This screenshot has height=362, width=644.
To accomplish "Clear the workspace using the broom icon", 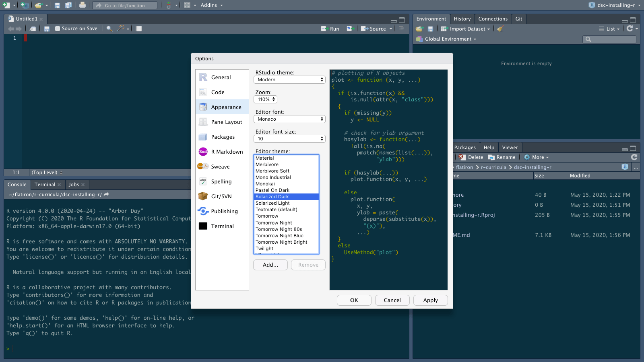I will coord(499,29).
